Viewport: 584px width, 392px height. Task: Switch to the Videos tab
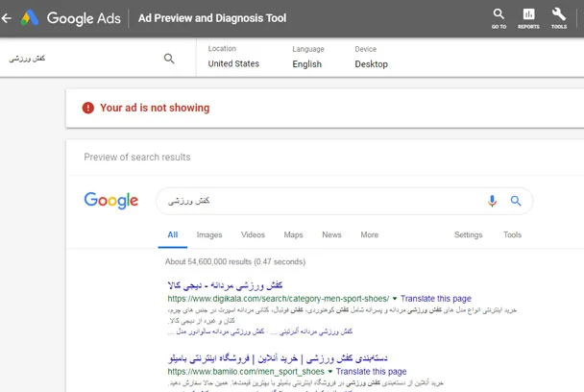[x=253, y=234]
